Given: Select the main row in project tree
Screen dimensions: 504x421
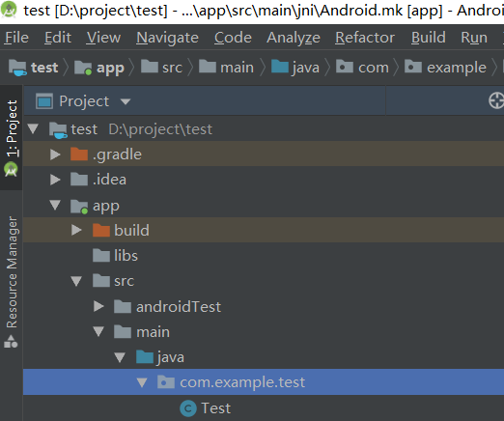Looking at the screenshot, I should [x=264, y=331].
